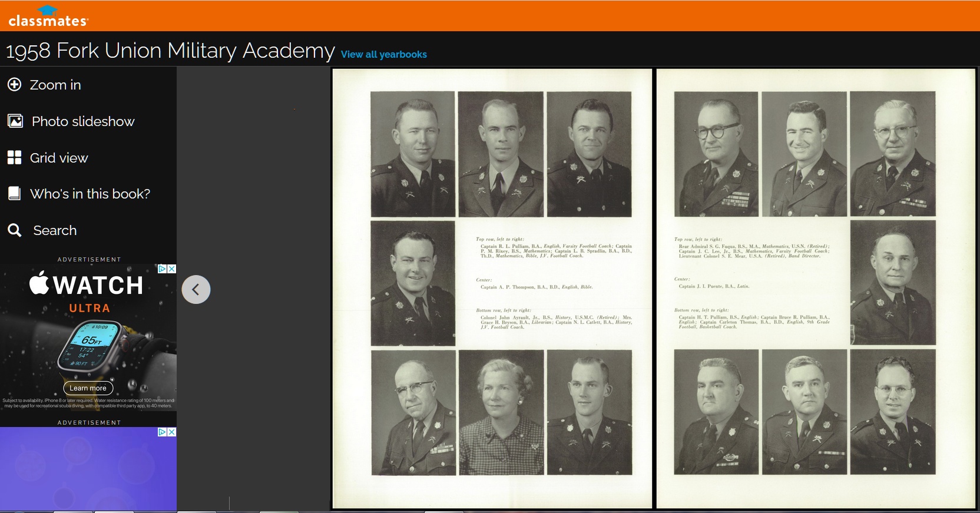980x513 pixels.
Task: Click the 1958 Fork Union Military Academy title
Action: click(x=170, y=51)
